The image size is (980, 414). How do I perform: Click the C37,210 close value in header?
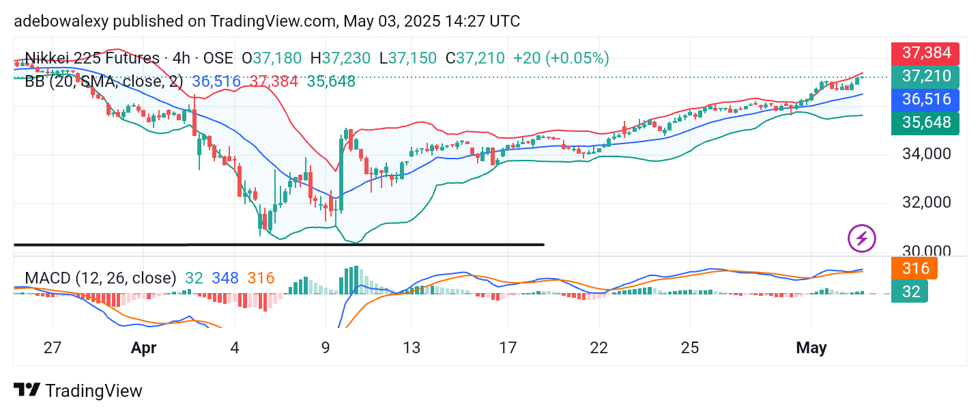point(476,58)
